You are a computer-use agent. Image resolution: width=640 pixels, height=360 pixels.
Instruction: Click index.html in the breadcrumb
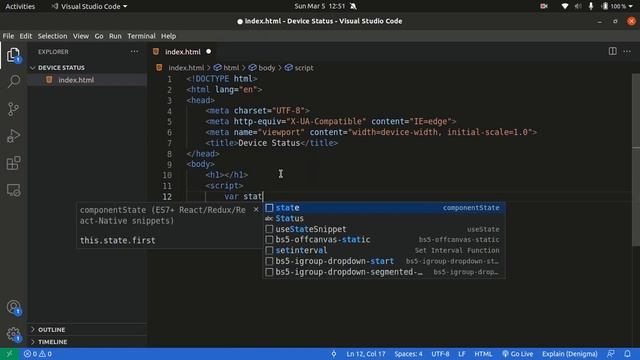click(x=186, y=68)
